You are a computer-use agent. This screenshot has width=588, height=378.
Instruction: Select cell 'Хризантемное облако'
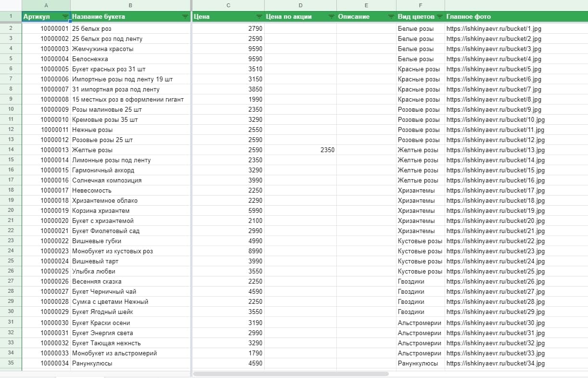pos(130,201)
